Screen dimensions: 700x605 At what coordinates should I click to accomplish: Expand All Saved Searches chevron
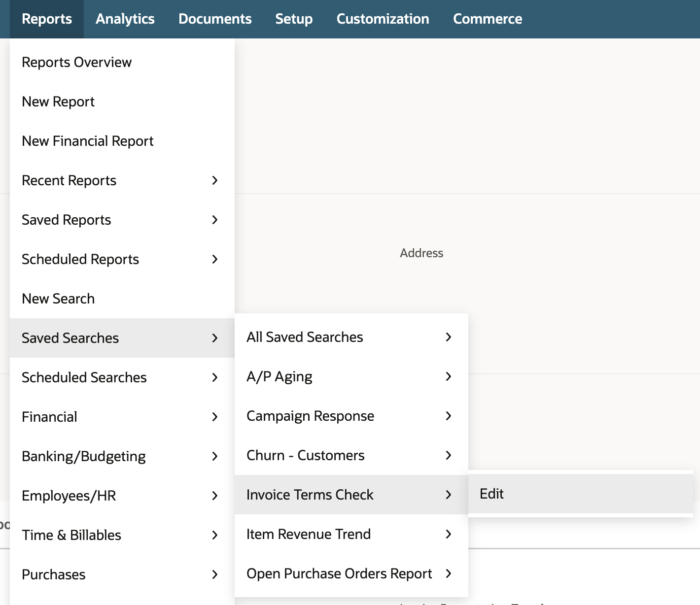click(x=449, y=337)
